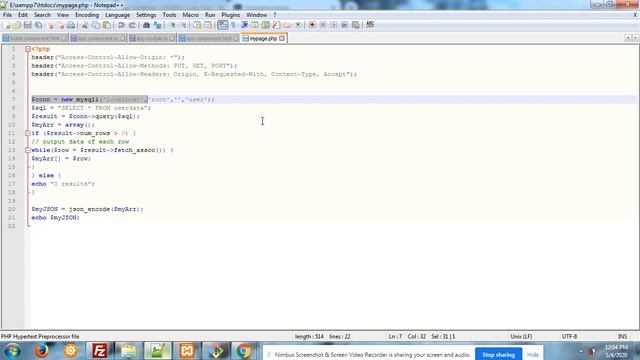The width and height of the screenshot is (640, 360).
Task: Click the Save All toolbar icon
Action: [x=38, y=25]
